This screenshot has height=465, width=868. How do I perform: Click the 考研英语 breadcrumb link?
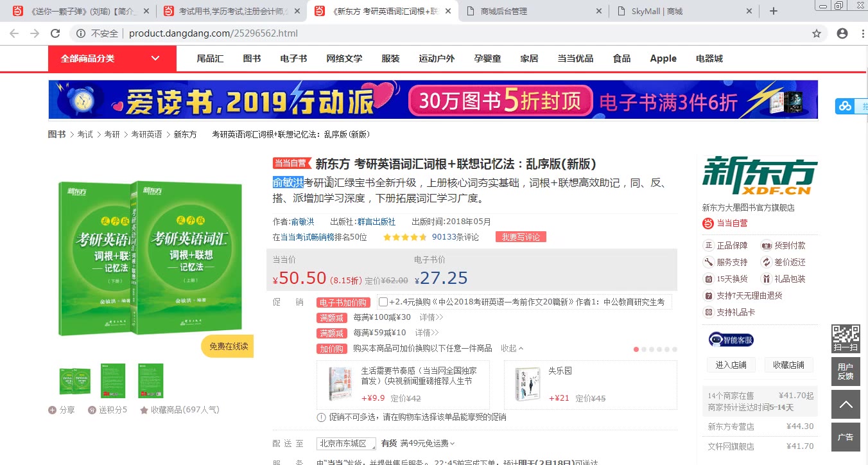point(147,134)
